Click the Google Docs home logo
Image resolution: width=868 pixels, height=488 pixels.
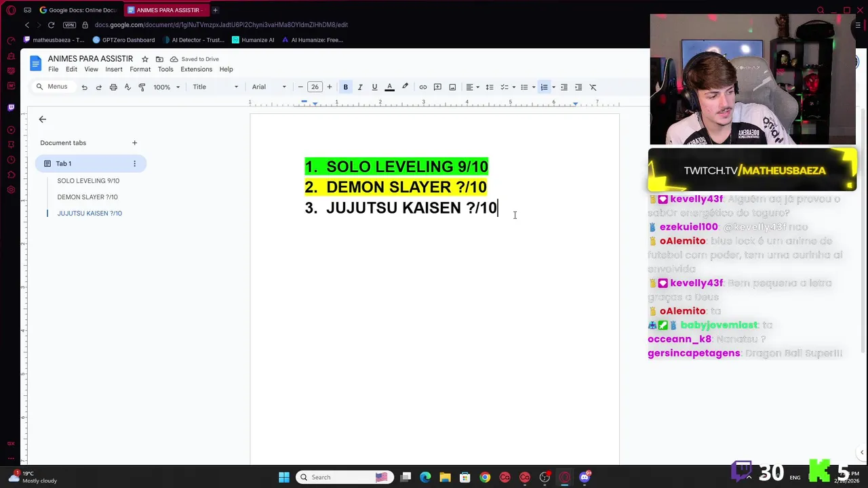(36, 64)
